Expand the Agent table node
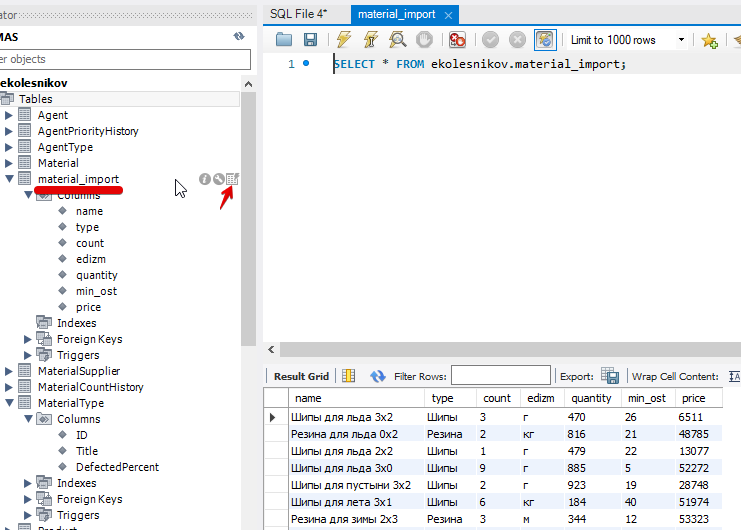 (10, 115)
